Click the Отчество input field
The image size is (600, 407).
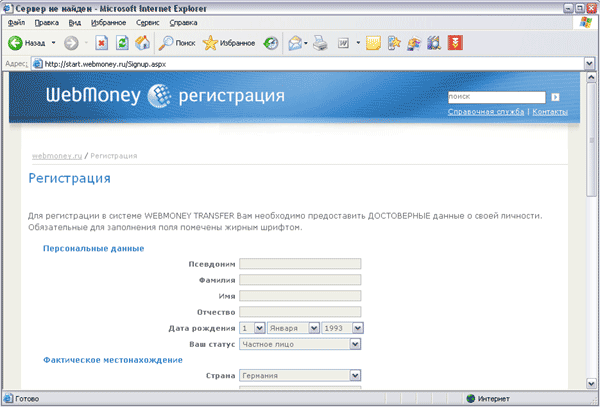pyautogui.click(x=300, y=312)
